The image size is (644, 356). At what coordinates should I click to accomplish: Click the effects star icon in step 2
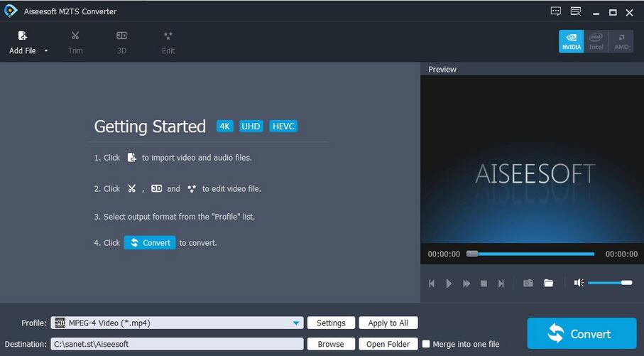coord(192,189)
